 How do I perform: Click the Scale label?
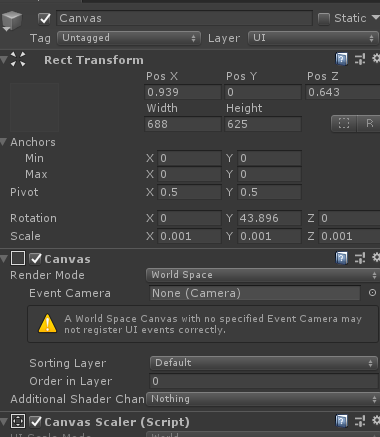[x=25, y=236]
